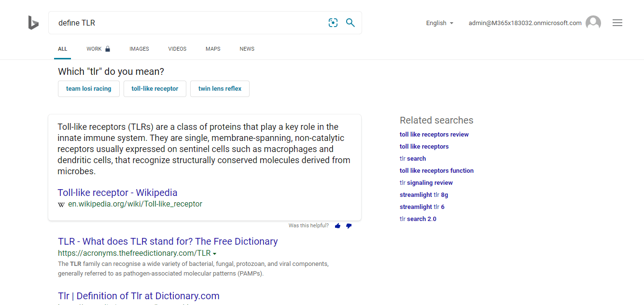Click thumbs down on helpful feedback
Screen dimensions: 644x305
coord(349,226)
